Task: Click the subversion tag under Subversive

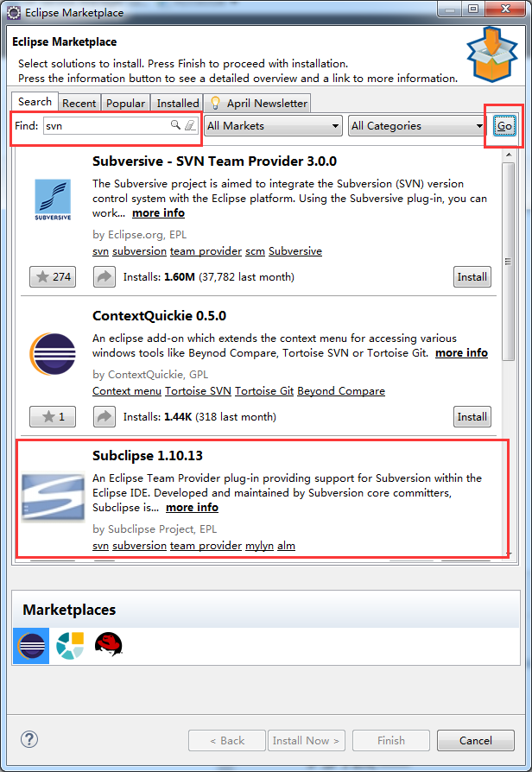Action: point(139,251)
